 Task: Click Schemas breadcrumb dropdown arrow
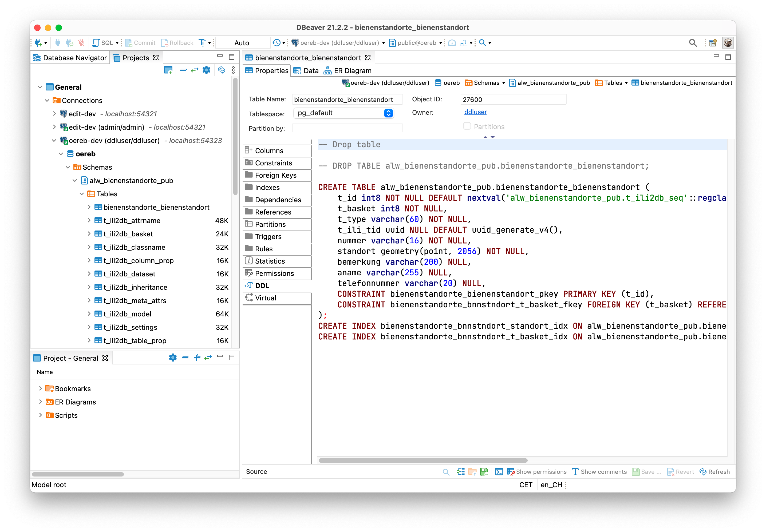[503, 83]
